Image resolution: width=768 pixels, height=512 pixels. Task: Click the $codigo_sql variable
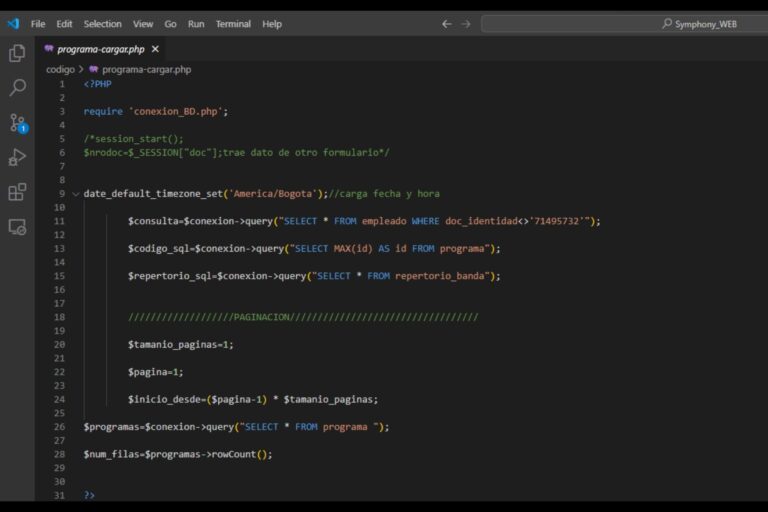click(x=159, y=249)
